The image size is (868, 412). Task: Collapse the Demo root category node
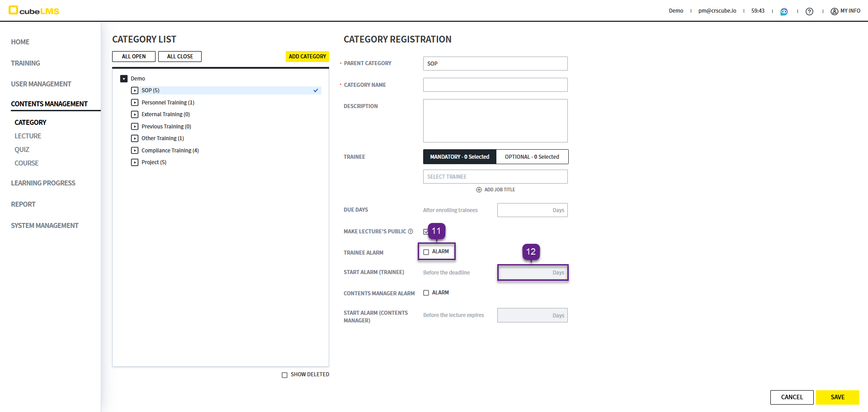pyautogui.click(x=124, y=79)
